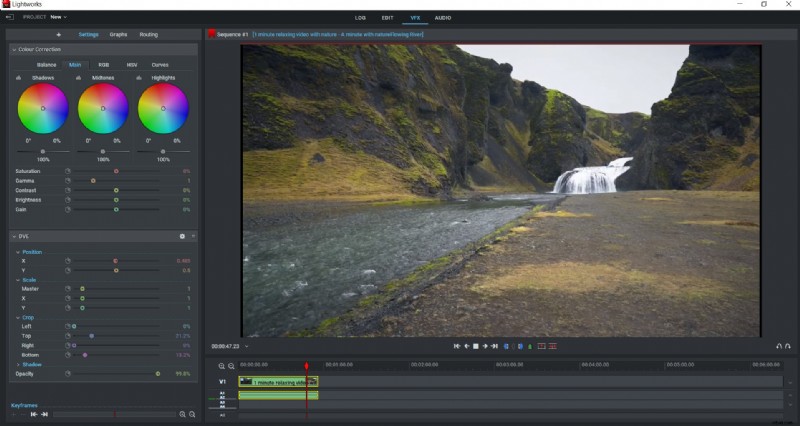This screenshot has height=426, width=800.
Task: Switch to the AUDIO workspace tab
Action: click(x=443, y=17)
